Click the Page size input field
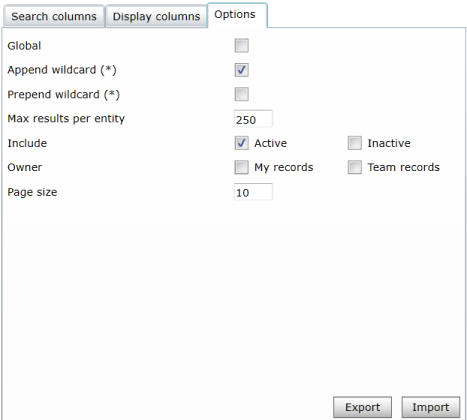Viewport: 467px width, 420px height. [253, 192]
